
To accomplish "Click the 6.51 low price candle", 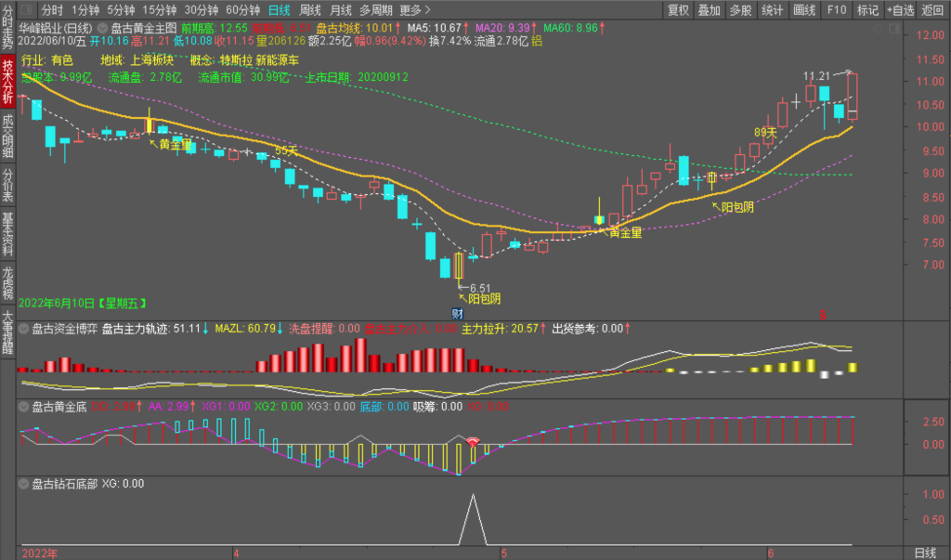I will coord(459,266).
